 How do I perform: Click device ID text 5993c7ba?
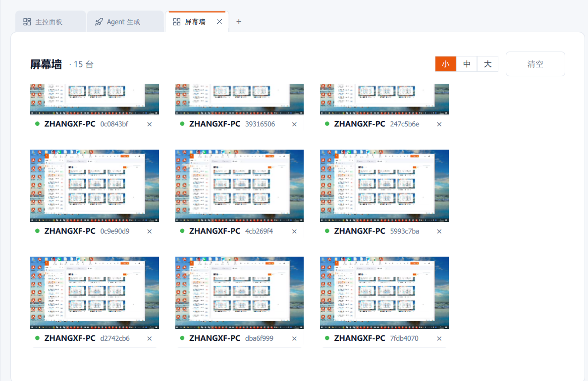(405, 231)
